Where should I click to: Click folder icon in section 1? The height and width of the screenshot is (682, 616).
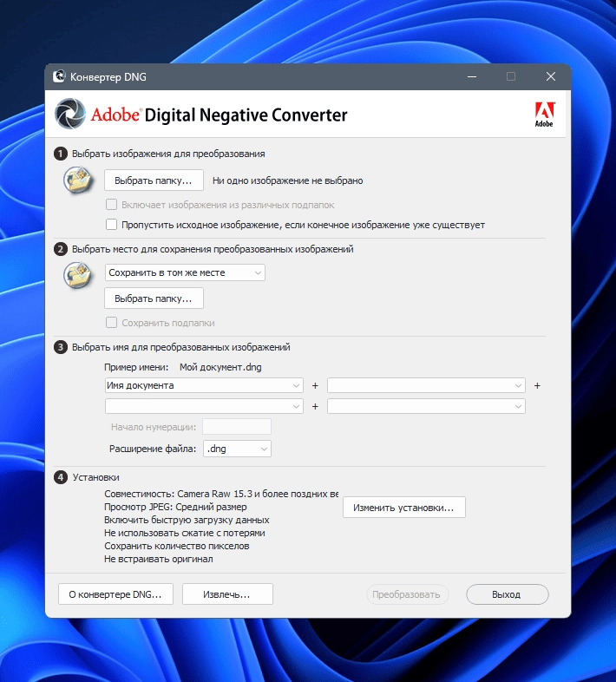coord(78,180)
